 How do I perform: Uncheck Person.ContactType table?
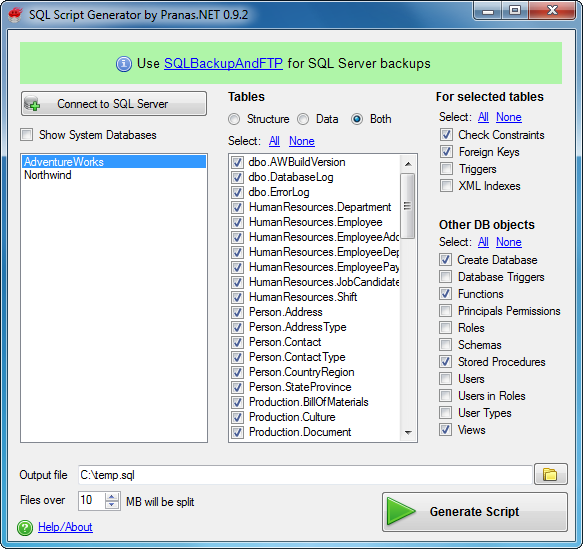point(237,357)
